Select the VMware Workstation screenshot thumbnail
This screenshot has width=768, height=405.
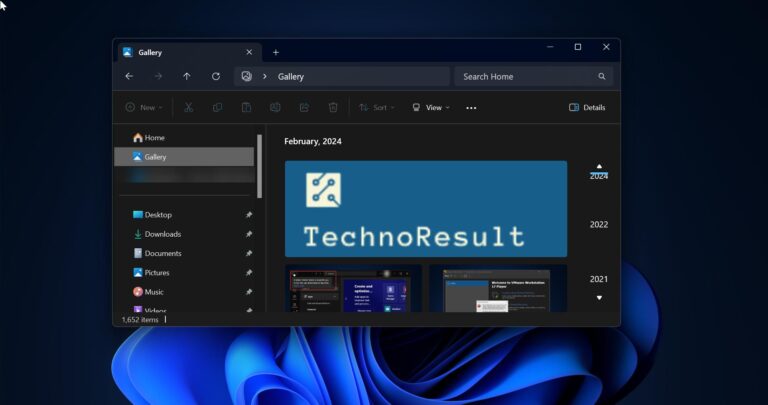tap(498, 288)
